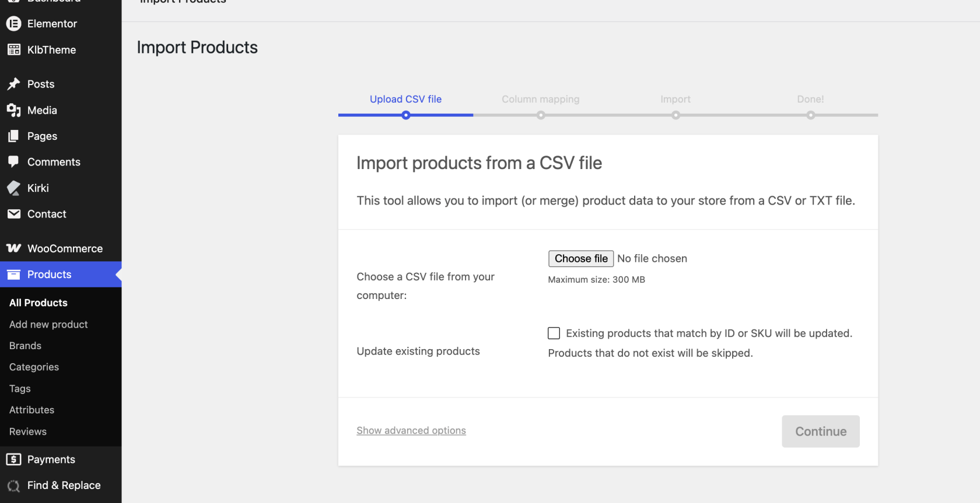Open the Payments menu

61,459
